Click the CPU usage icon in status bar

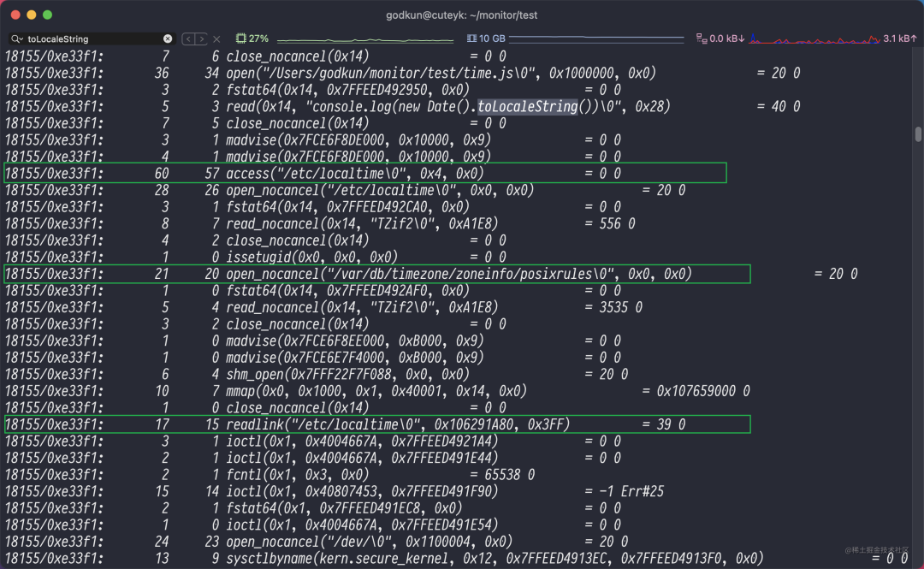(242, 39)
